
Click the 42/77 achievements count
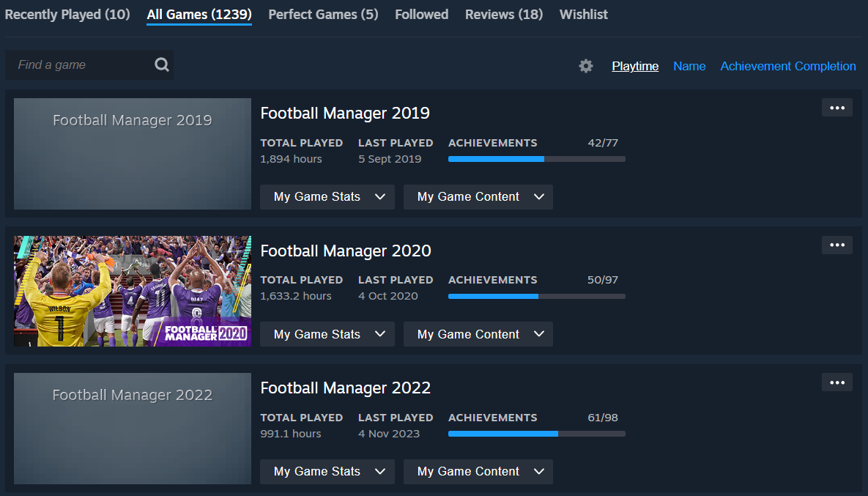[x=603, y=143]
